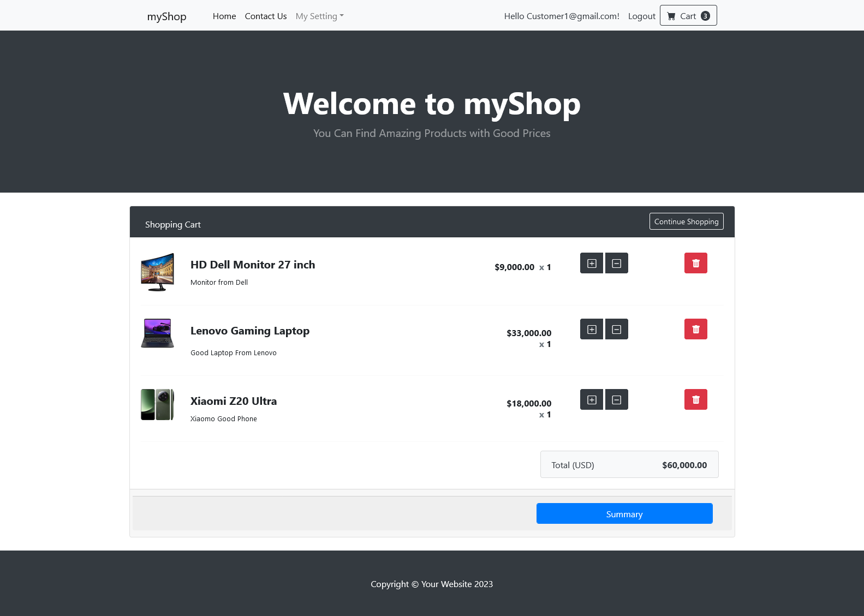The height and width of the screenshot is (616, 864).
Task: Click the Dell monitor product thumbnail
Action: 157,272
